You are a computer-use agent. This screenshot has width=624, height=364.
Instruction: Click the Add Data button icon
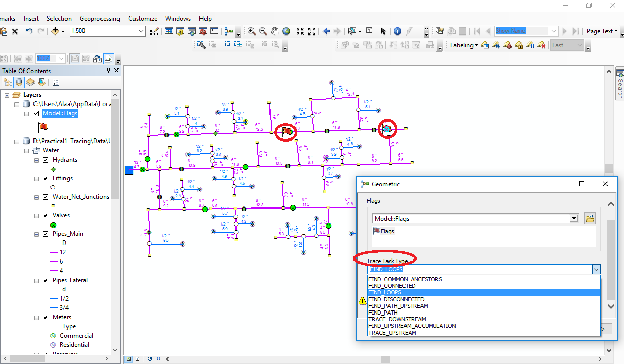[x=55, y=31]
